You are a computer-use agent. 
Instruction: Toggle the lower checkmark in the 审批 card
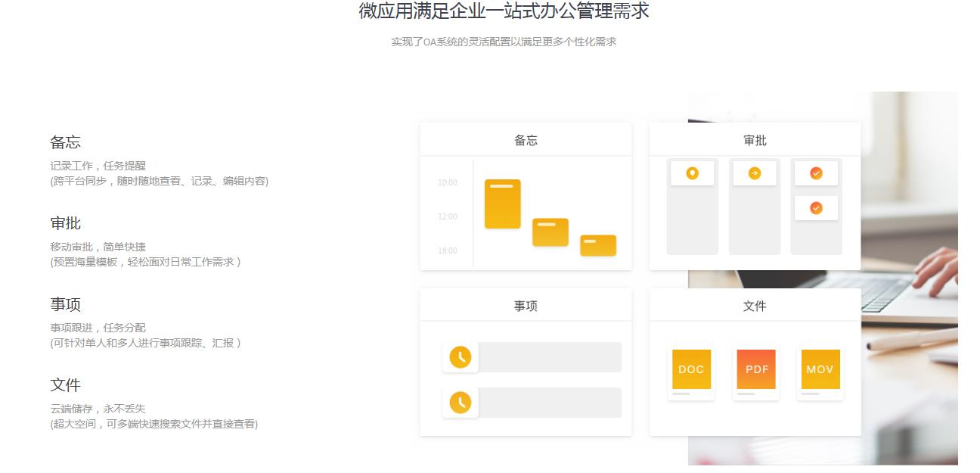tap(815, 207)
